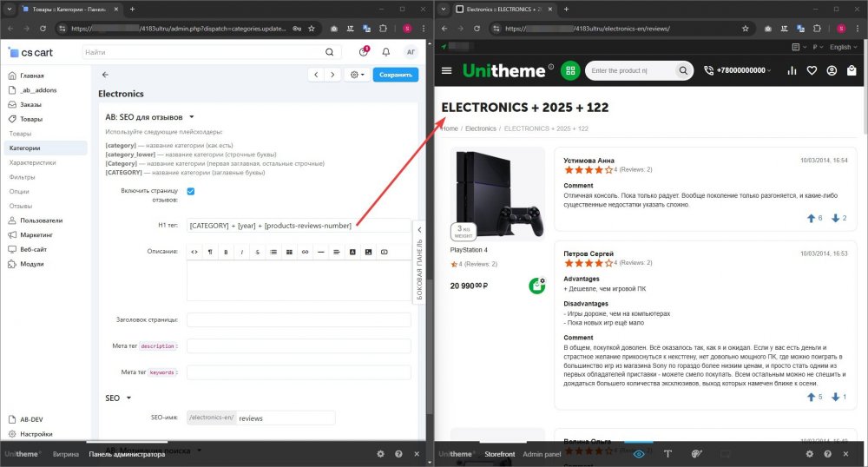Open the English language dropdown
Image resolution: width=868 pixels, height=467 pixels.
click(843, 47)
